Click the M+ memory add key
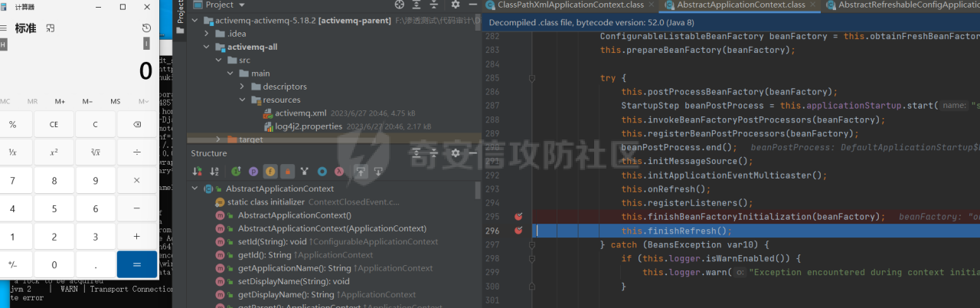980x308 pixels. coord(60,101)
